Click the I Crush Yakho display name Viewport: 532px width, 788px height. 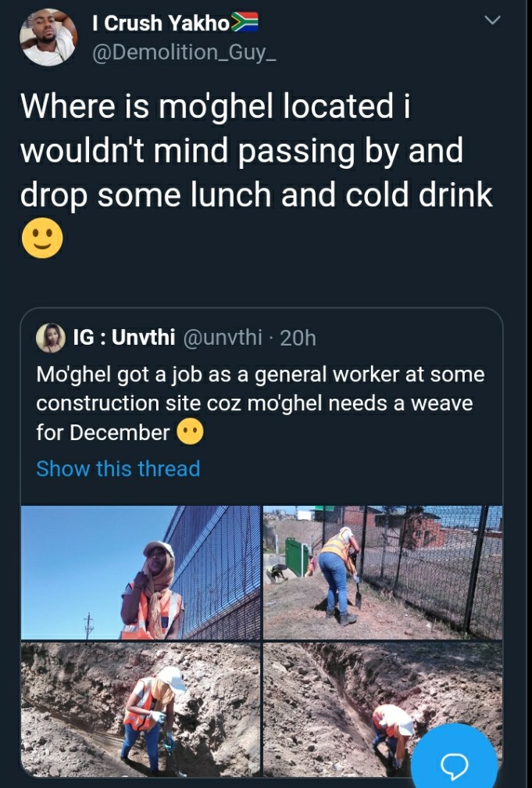(x=161, y=23)
